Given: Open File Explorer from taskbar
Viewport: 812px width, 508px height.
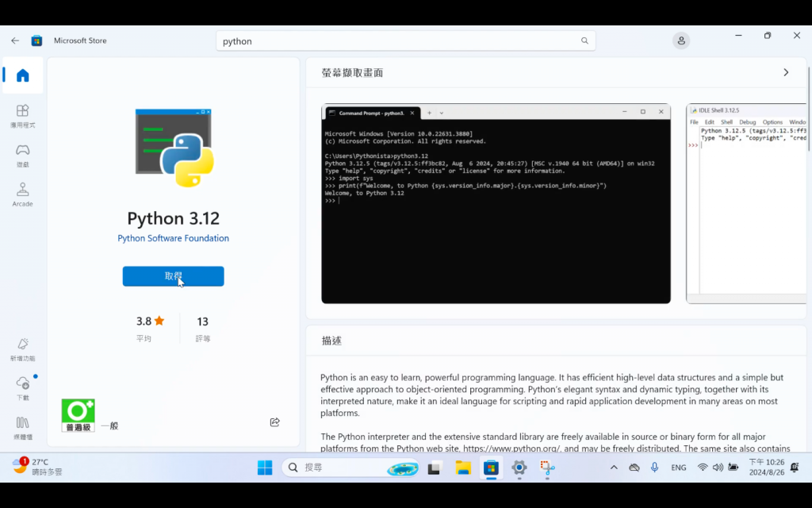Looking at the screenshot, I should pyautogui.click(x=463, y=468).
